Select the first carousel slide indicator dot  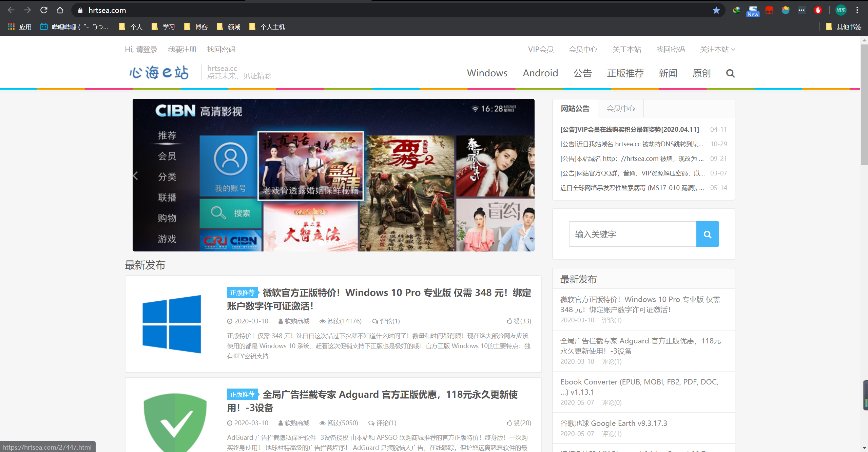(321, 243)
